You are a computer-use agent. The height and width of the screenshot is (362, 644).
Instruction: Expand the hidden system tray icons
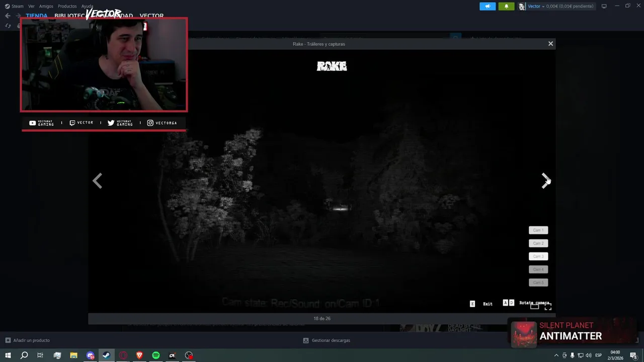click(x=556, y=355)
